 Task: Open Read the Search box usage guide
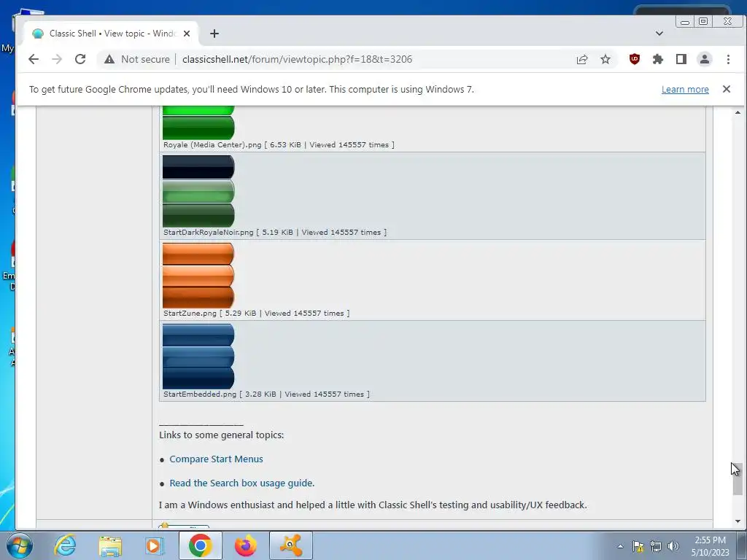coord(241,483)
